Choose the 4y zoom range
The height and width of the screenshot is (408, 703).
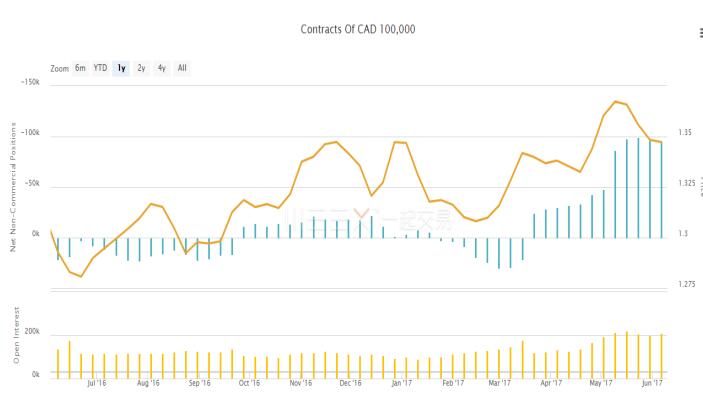161,68
